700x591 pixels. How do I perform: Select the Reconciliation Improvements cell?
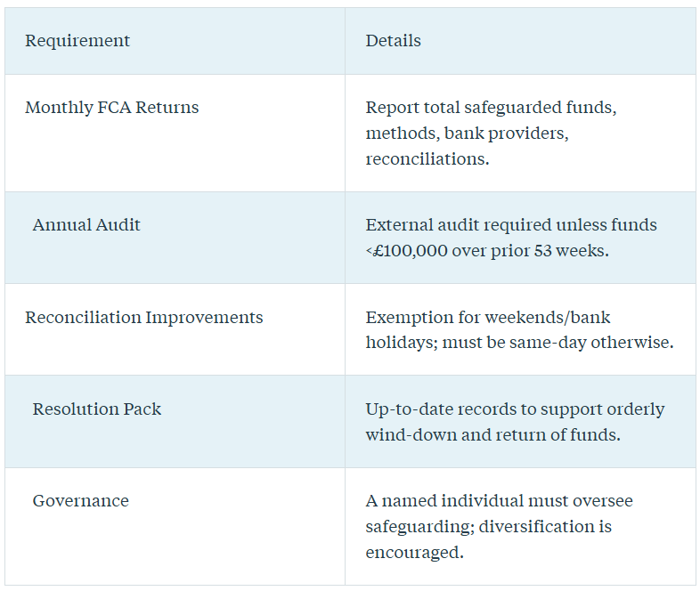[x=144, y=318]
